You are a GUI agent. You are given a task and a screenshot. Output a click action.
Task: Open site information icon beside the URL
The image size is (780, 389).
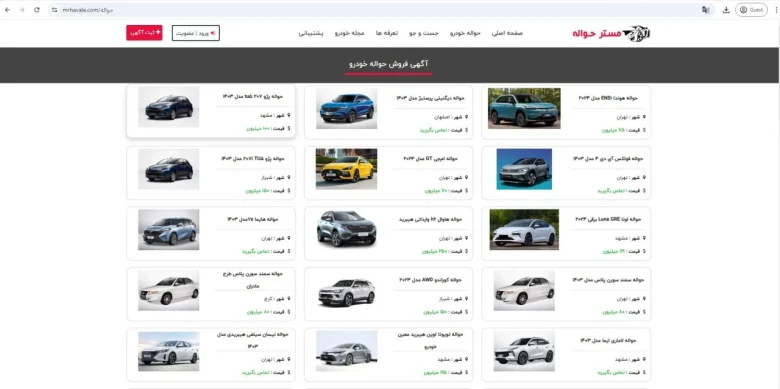55,10
